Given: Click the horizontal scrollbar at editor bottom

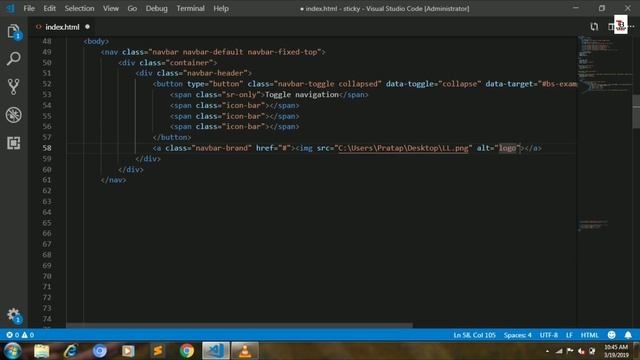Looking at the screenshot, I should tap(240, 325).
